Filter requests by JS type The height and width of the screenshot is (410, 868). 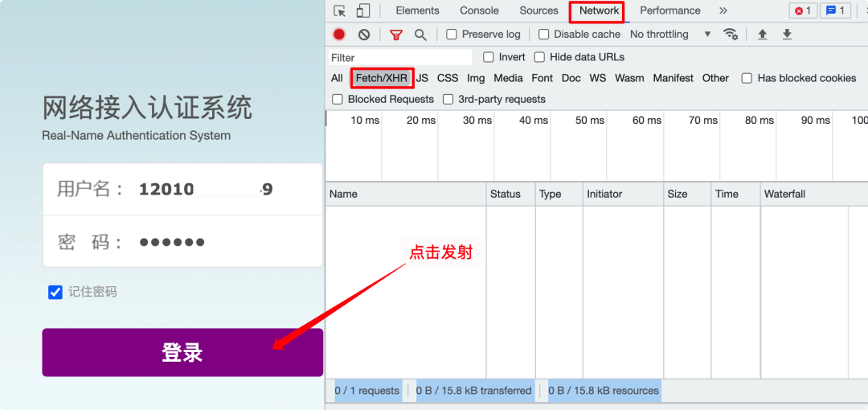coord(422,78)
